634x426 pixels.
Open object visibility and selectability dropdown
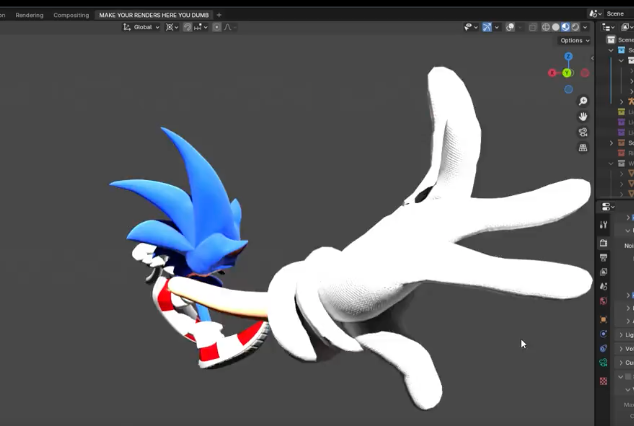(x=471, y=27)
